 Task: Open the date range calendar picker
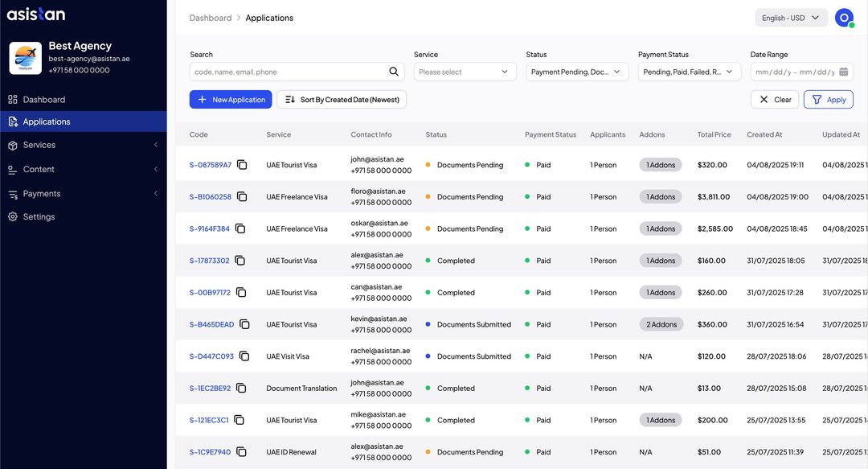[843, 72]
